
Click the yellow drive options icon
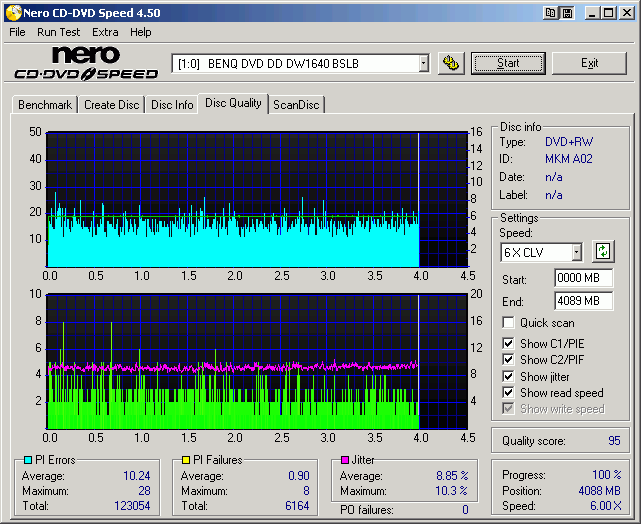click(451, 63)
